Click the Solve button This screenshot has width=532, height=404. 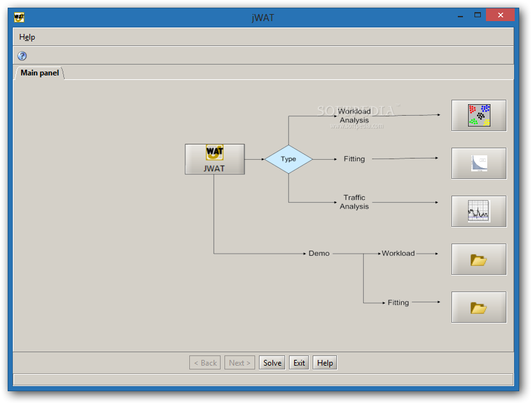click(272, 363)
